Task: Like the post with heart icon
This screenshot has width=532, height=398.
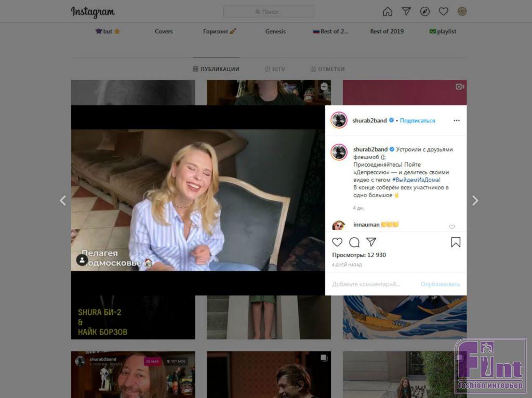Action: point(337,242)
